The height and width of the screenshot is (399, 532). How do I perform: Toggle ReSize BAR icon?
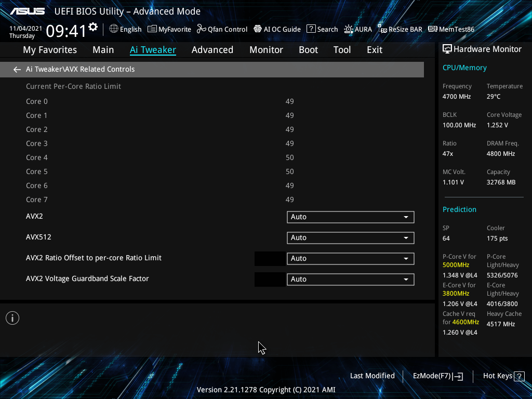point(382,29)
